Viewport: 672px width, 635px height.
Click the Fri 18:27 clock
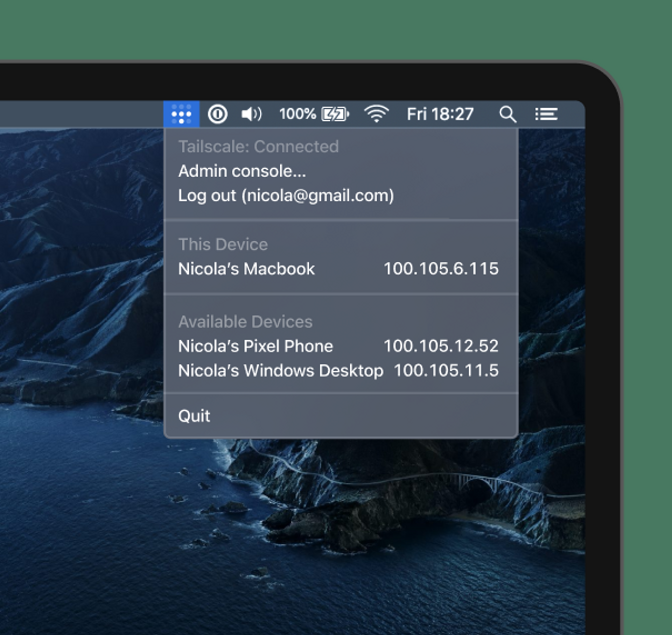click(x=440, y=114)
